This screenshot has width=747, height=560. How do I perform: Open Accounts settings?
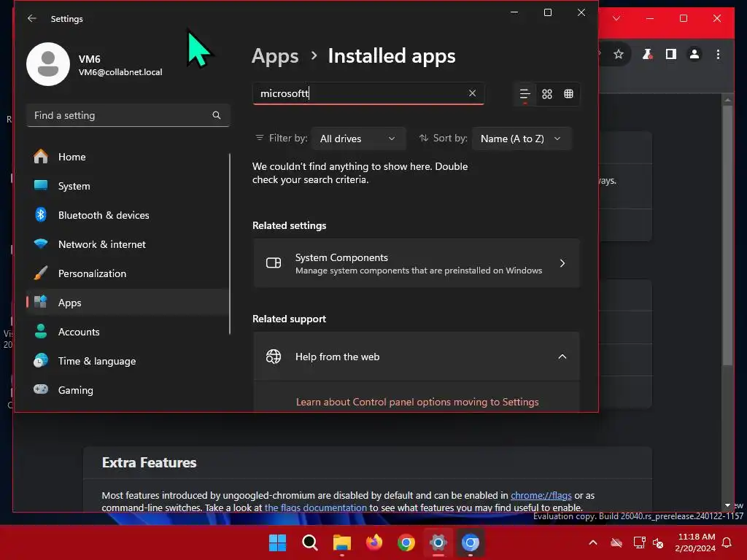click(x=128, y=332)
